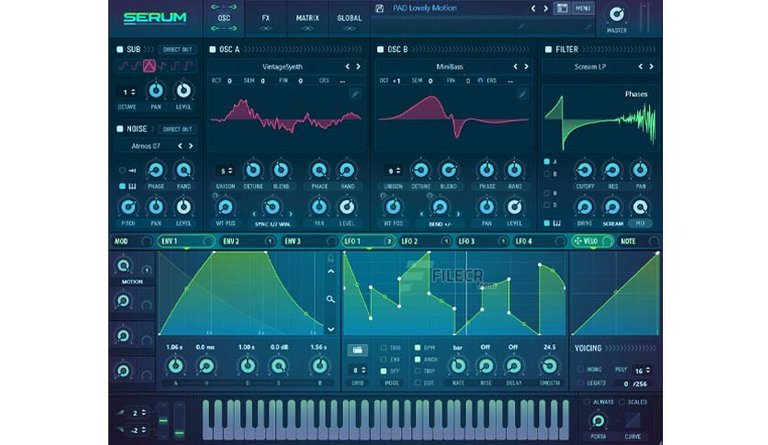
Task: Select the LFO 2 tab
Action: (x=424, y=241)
